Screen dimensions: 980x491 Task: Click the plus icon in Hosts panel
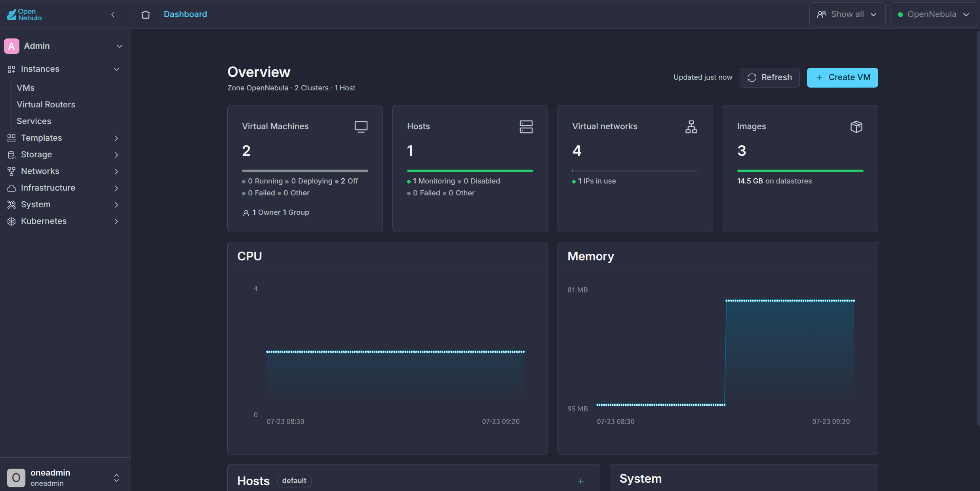point(581,481)
